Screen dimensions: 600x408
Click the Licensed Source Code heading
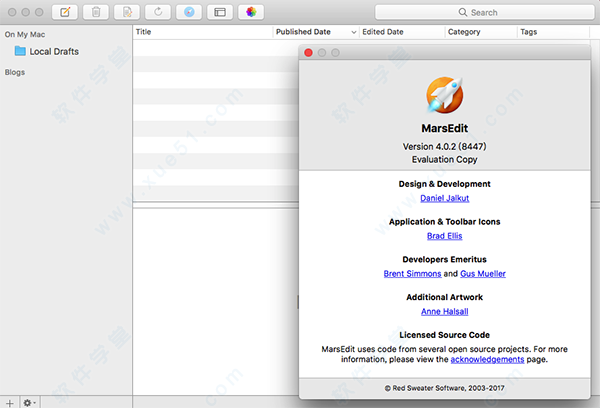point(445,335)
